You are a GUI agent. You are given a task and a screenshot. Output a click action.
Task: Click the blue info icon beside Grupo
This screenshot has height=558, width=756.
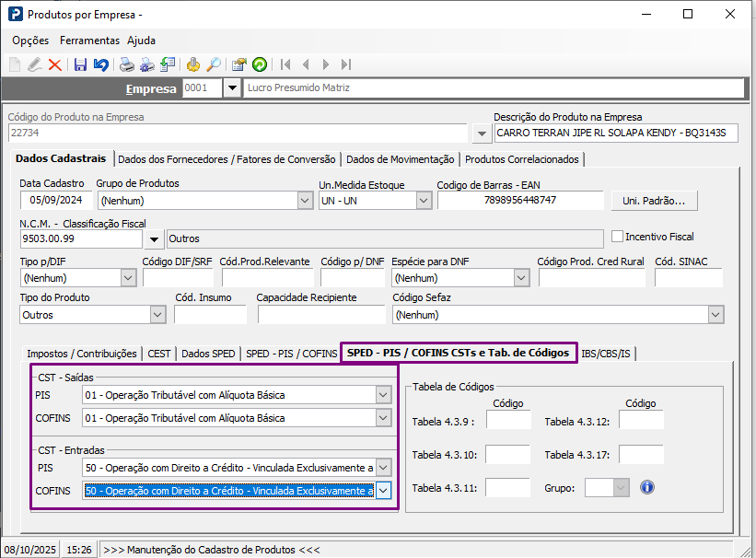pos(646,487)
